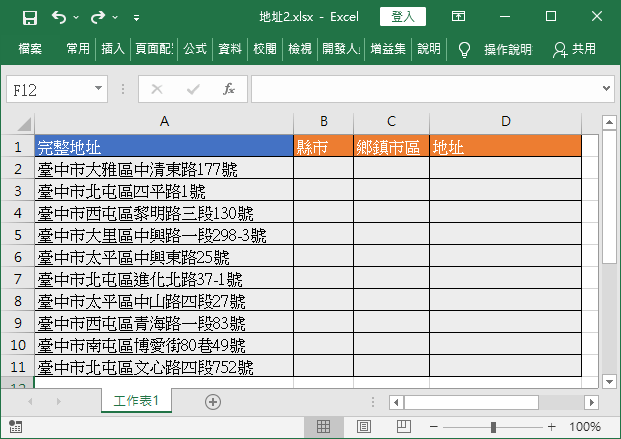The width and height of the screenshot is (621, 439).
Task: Select the 工作表1 sheet tab
Action: pyautogui.click(x=136, y=401)
